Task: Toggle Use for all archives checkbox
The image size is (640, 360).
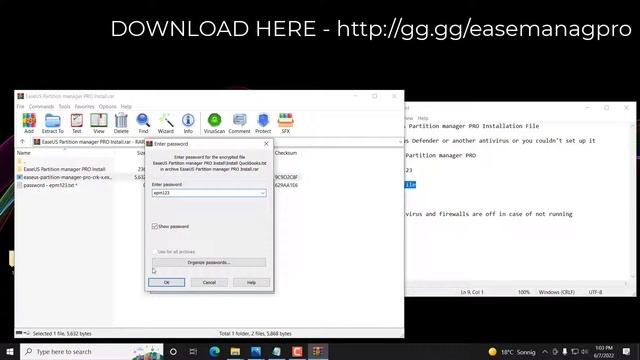Action: tap(154, 251)
